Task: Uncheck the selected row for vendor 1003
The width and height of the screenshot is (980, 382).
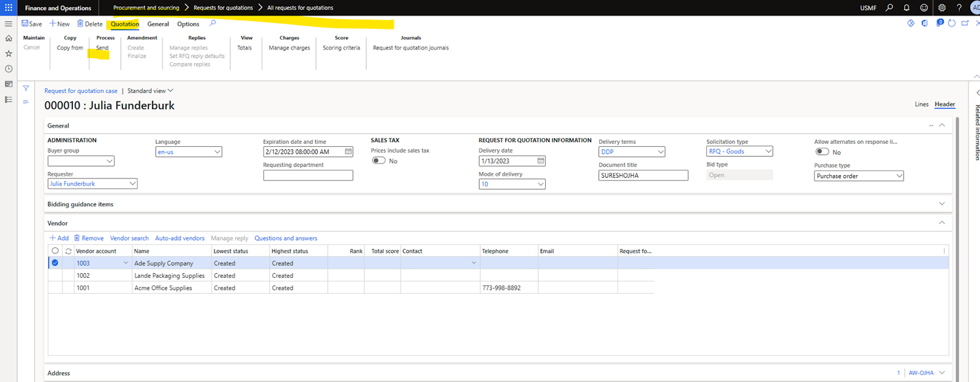Action: click(x=55, y=263)
